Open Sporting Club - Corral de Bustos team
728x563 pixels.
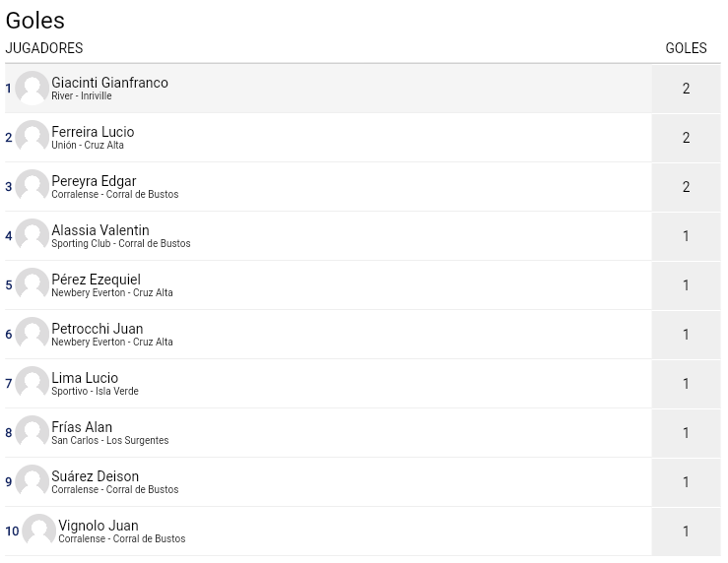(x=121, y=243)
